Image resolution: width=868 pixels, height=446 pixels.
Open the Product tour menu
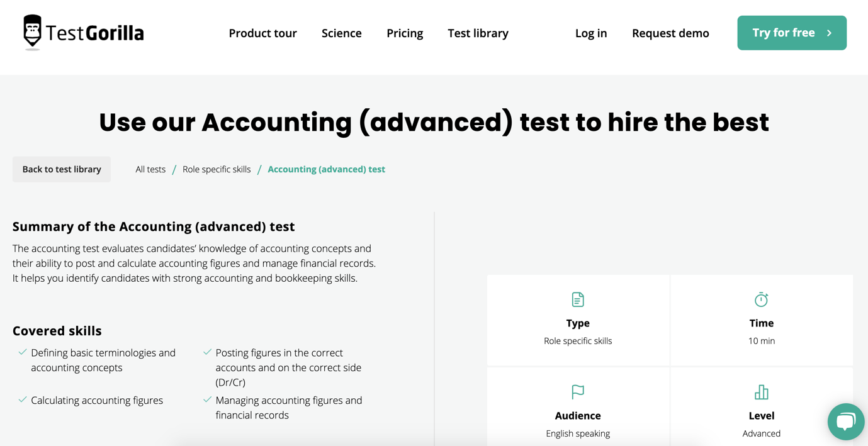[262, 33]
